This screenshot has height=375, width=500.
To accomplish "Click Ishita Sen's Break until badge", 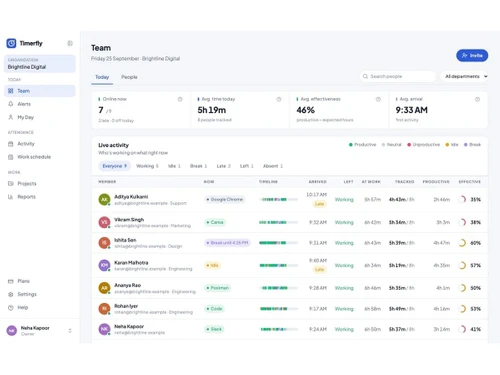I will (227, 243).
